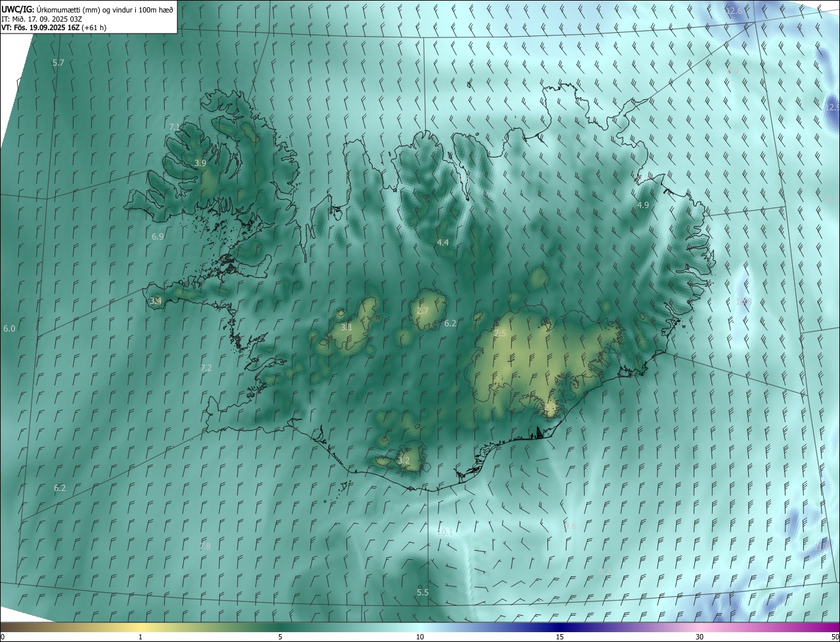Click the title "Úrkomumætti (mm) og vindur í 100m hæð"
Screen dimensions: 840x642
[x=105, y=9]
